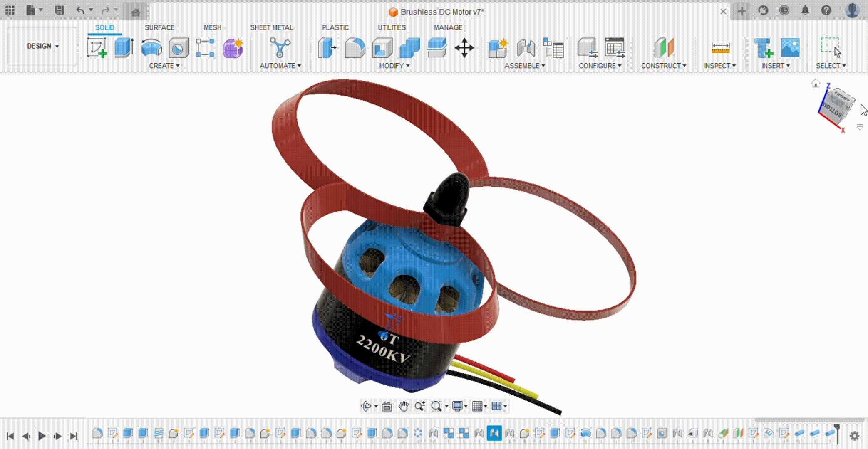
Task: Click the Fillet tool in Modify
Action: click(x=355, y=48)
